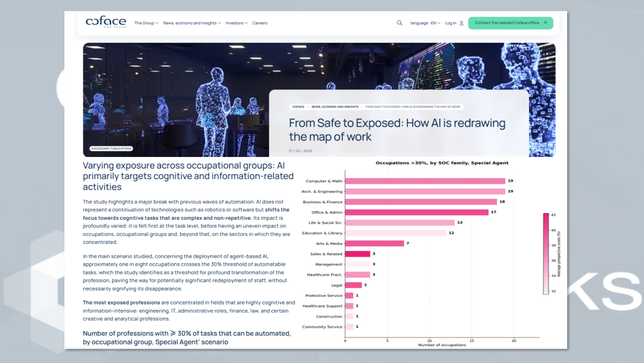Open News, Economy and Insights breadcrumb

tap(335, 107)
